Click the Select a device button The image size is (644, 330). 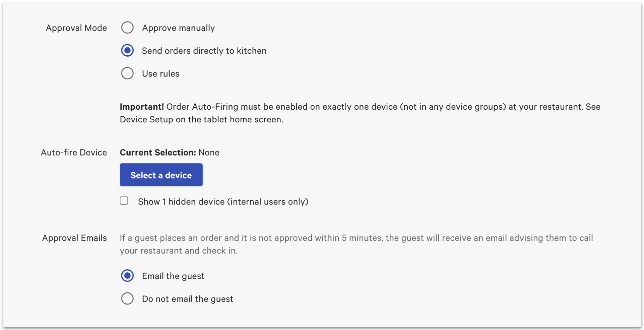click(x=161, y=175)
